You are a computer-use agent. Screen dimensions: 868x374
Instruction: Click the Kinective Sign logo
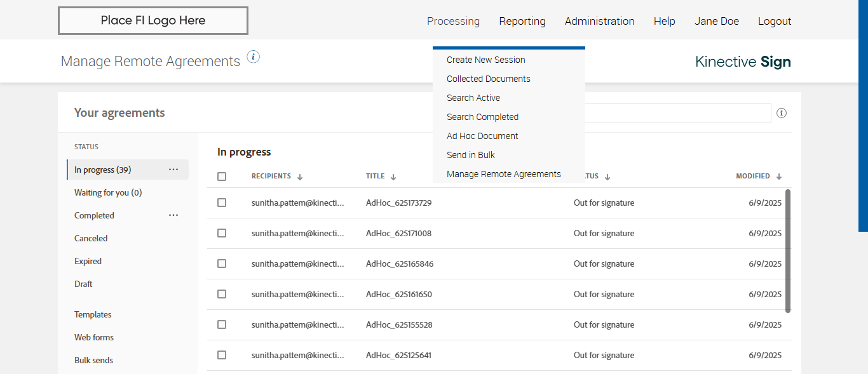(x=743, y=62)
